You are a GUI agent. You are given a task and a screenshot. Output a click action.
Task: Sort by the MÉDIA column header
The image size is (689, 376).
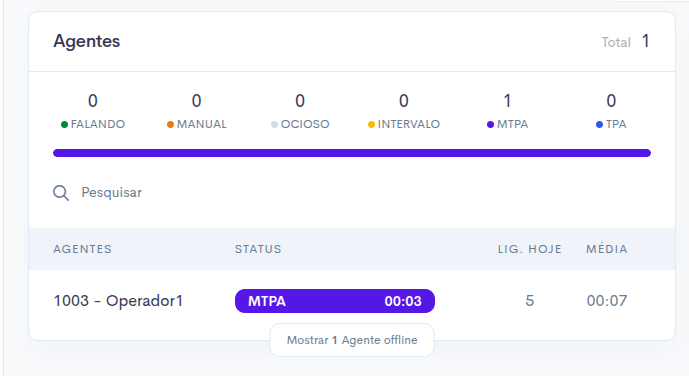[x=607, y=249]
